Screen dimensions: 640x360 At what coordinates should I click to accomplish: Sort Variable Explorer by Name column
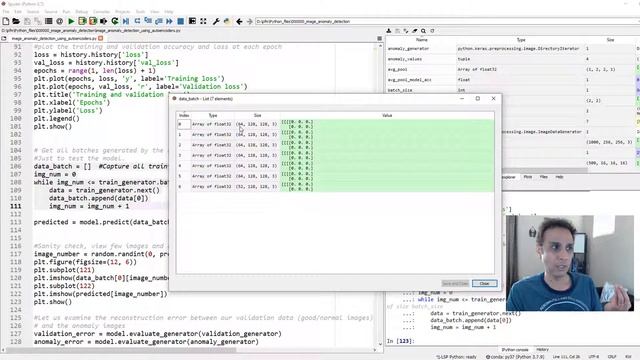pos(421,40)
